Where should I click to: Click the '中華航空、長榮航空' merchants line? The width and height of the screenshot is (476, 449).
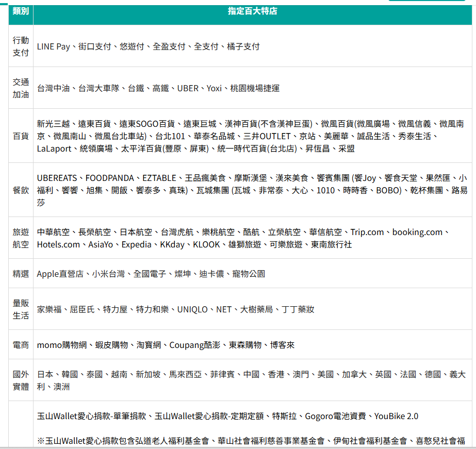tap(243, 232)
